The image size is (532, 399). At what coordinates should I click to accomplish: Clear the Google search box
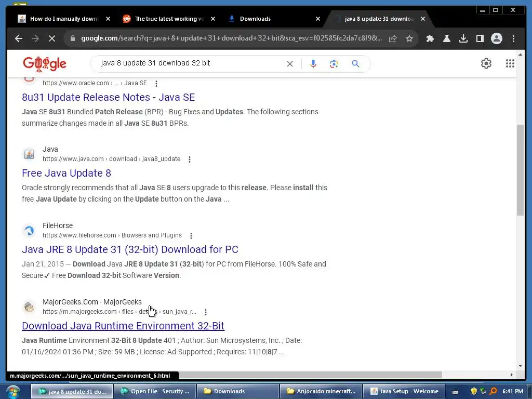point(290,64)
